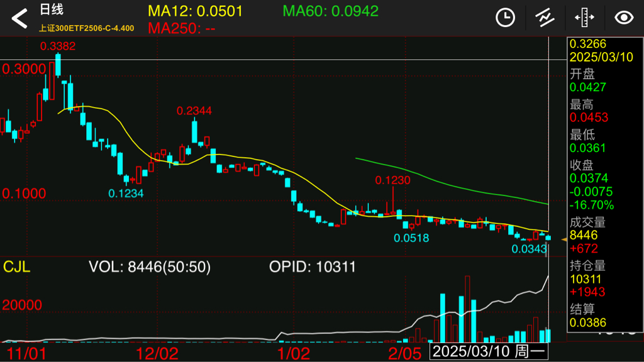Toggle the eye visibility icon
Image resolution: width=644 pixels, height=362 pixels.
pos(623,18)
